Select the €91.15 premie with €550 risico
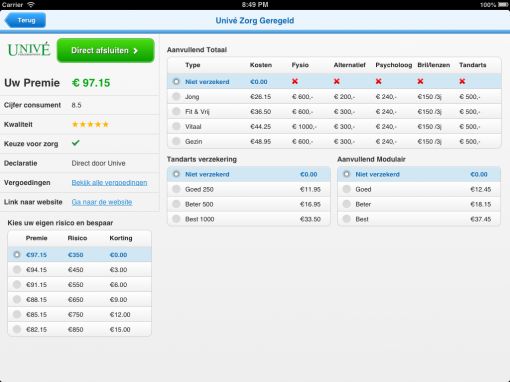The image size is (510, 382). point(79,285)
